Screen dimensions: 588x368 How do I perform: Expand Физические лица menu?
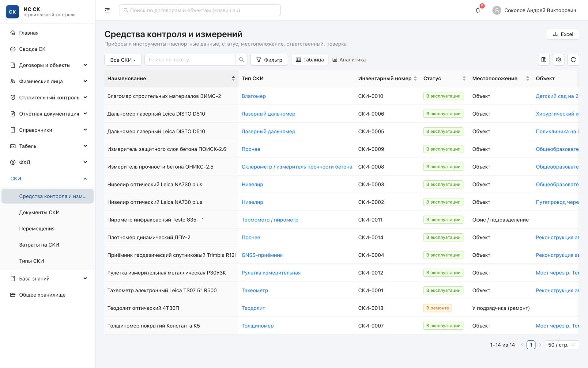point(47,81)
